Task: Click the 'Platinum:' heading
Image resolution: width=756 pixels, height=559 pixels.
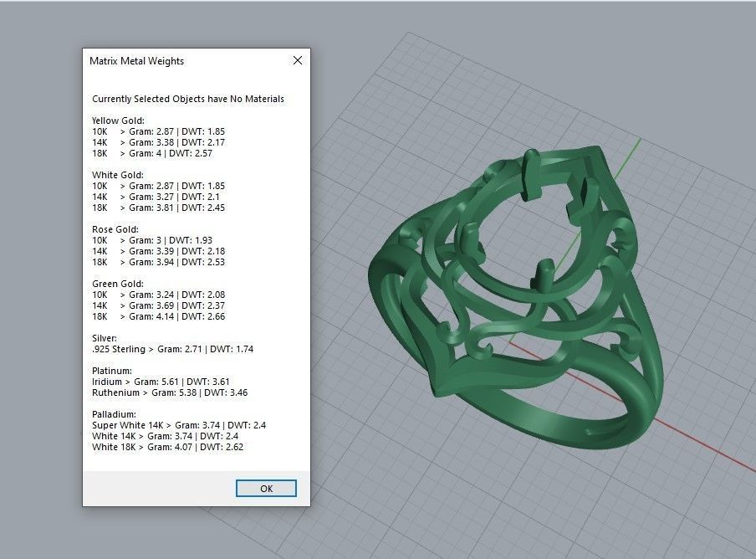Action: click(112, 371)
